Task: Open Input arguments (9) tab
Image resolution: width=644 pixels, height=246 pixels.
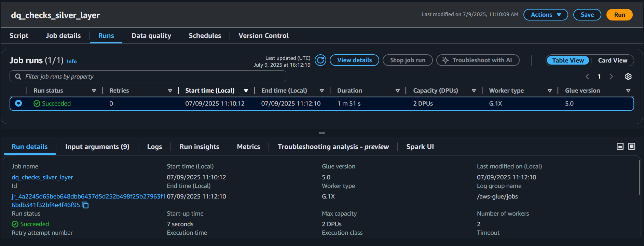Action: coord(97,147)
